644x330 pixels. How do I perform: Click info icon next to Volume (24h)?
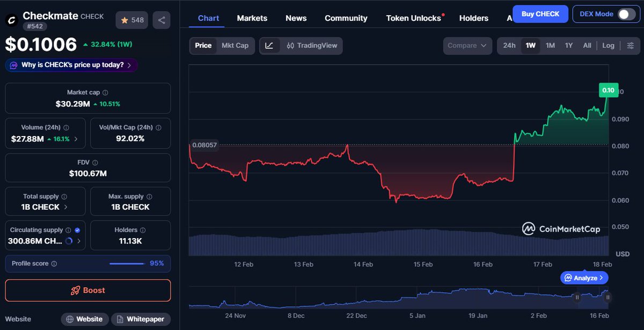(66, 127)
